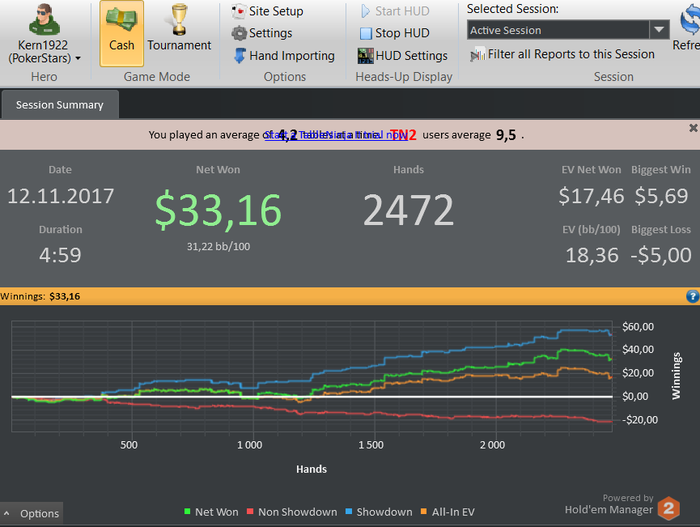Viewport: 700px width, 527px height.
Task: Open Hand Importing options
Action: coord(284,55)
